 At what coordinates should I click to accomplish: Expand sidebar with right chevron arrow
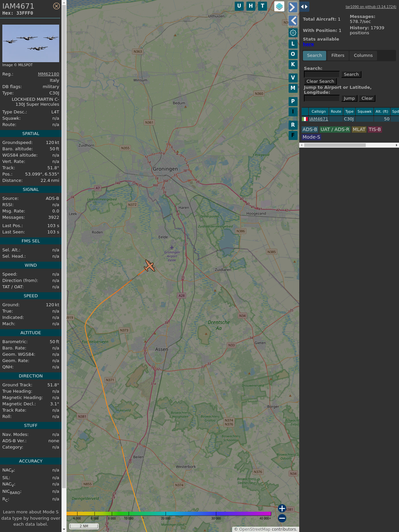pos(293,7)
